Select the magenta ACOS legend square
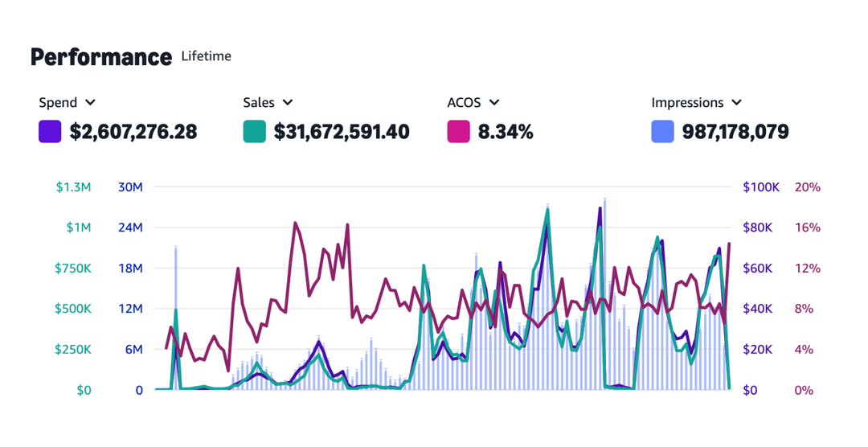 click(x=458, y=132)
